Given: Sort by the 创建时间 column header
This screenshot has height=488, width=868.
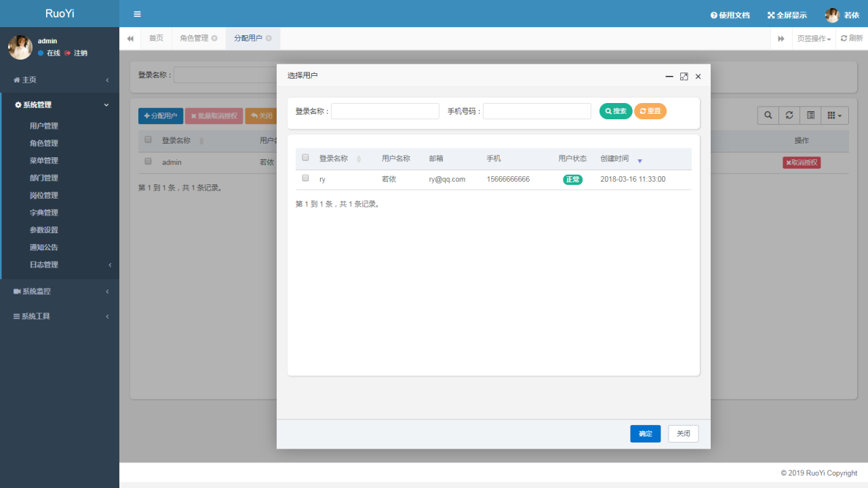Looking at the screenshot, I should 614,159.
